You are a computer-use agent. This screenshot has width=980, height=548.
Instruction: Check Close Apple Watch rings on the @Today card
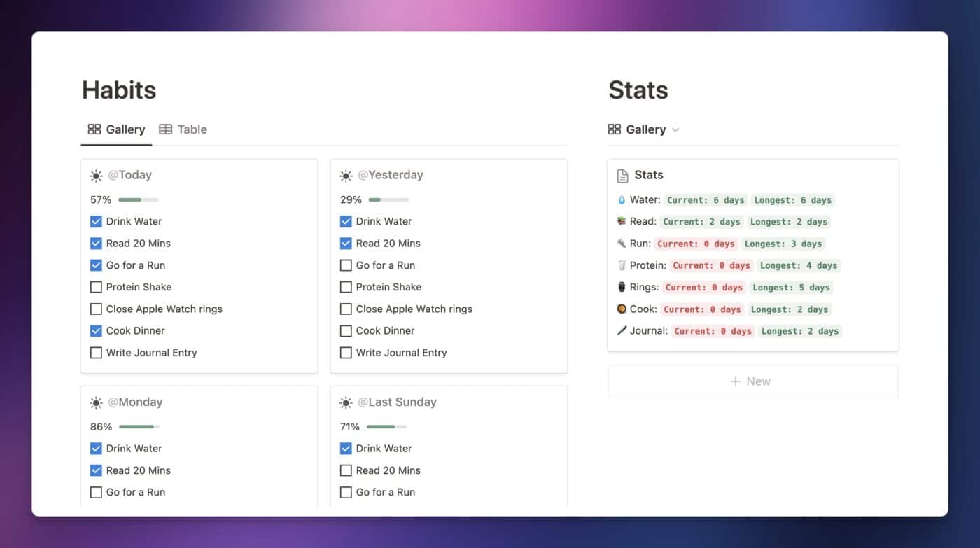point(96,309)
